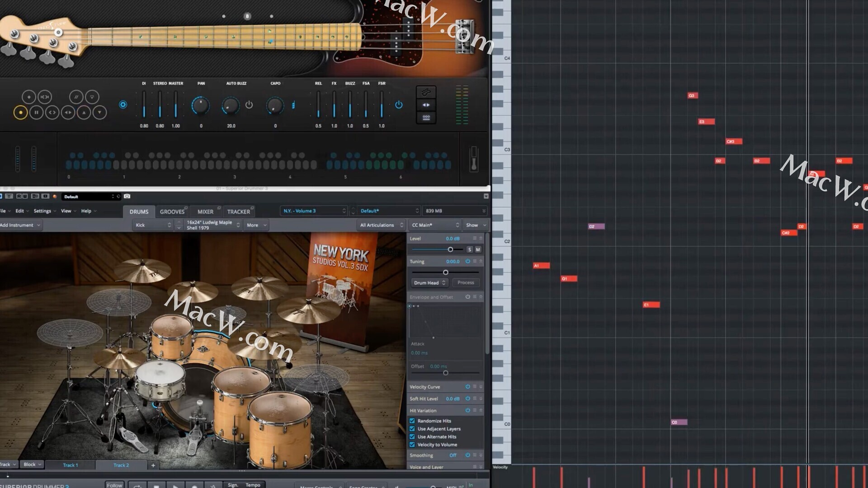Click the angle brackets <> circular button
This screenshot has height=488, width=868.
52,113
